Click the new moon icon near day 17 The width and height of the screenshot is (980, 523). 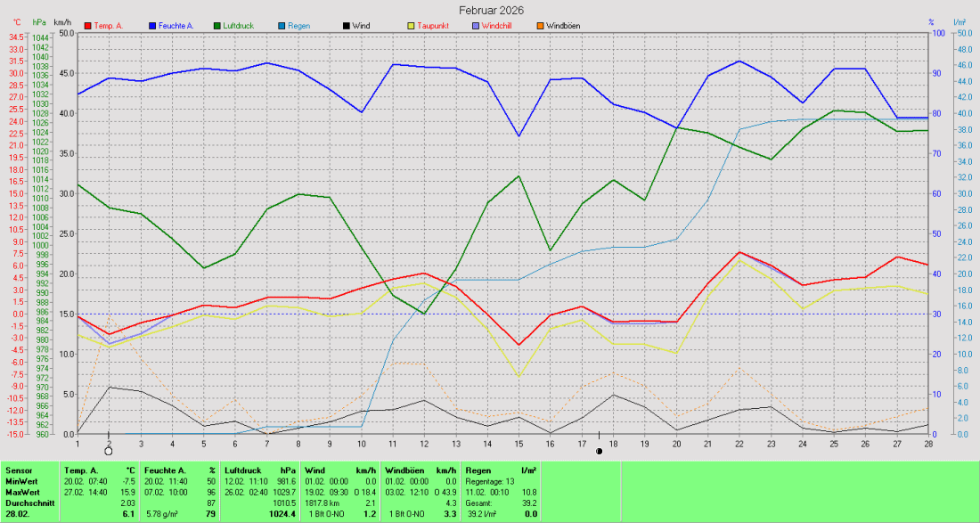click(600, 451)
